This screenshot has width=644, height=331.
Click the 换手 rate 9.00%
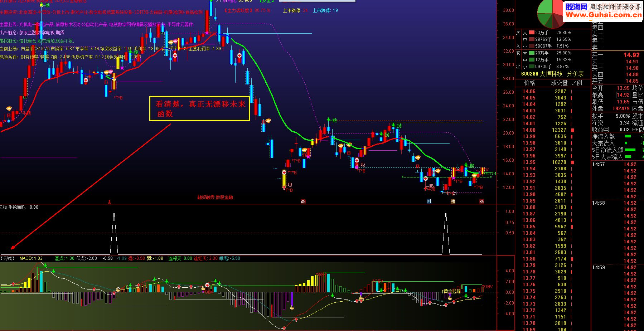[623, 116]
